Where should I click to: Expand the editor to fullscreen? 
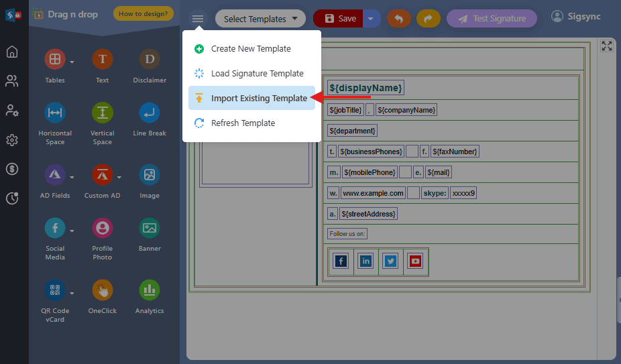click(x=607, y=46)
